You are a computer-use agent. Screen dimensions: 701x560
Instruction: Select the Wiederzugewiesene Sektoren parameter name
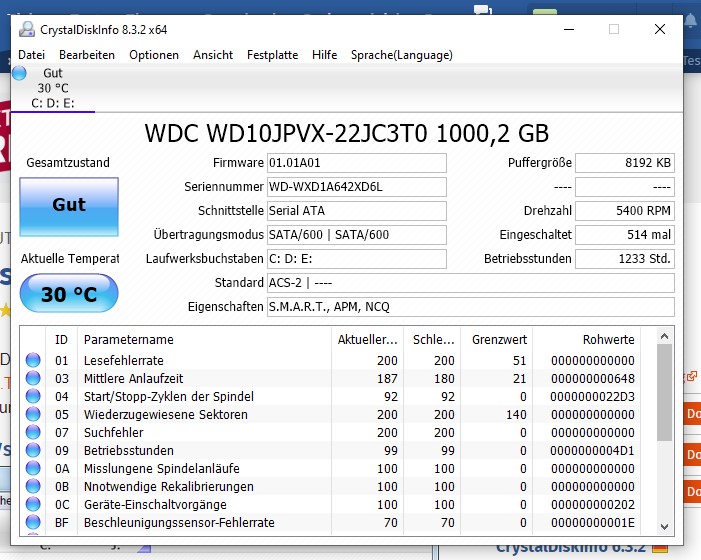pos(166,414)
